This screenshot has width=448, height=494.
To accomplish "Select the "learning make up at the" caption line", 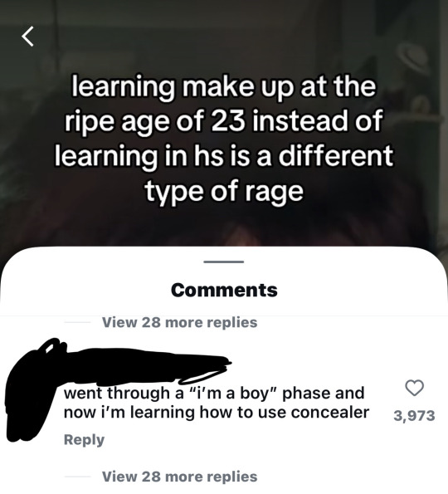I will [x=224, y=86].
